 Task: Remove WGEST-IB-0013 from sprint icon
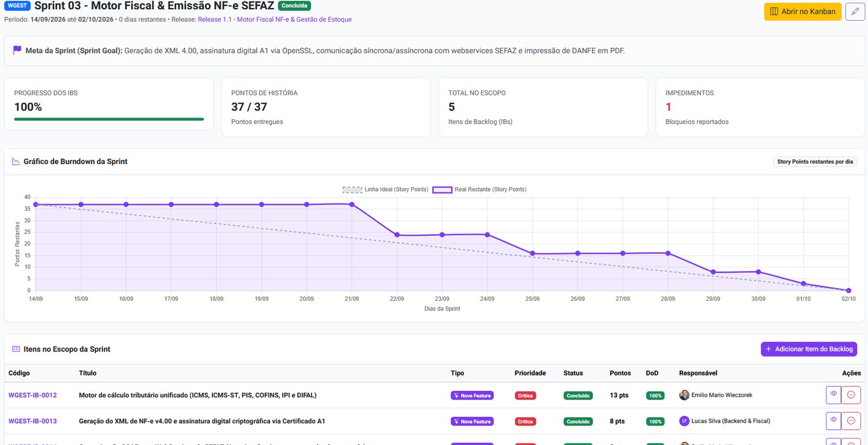coord(851,421)
